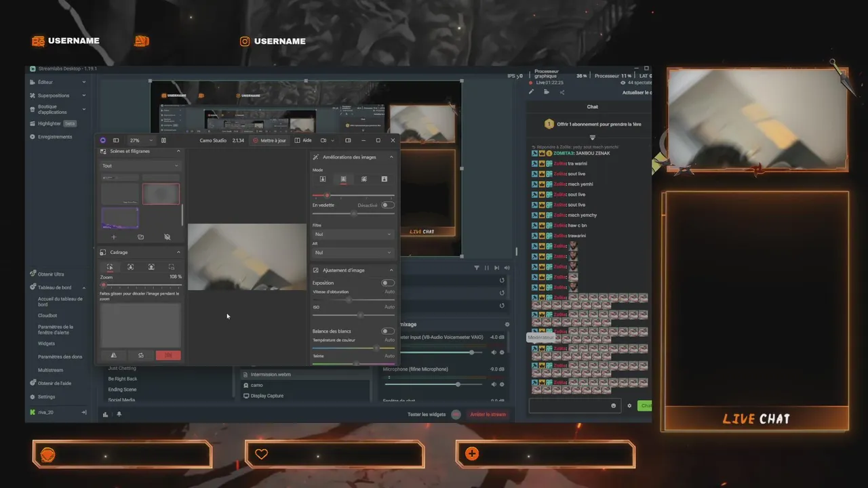Select the red-outlined scene thumbnail
Screen dimensions: 868x488
pyautogui.click(x=161, y=194)
